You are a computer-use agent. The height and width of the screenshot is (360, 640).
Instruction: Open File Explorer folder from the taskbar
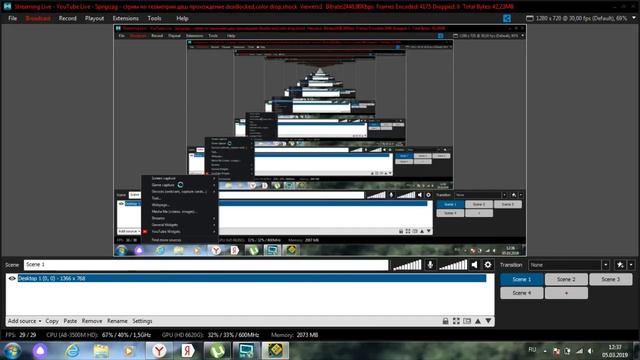click(x=101, y=351)
